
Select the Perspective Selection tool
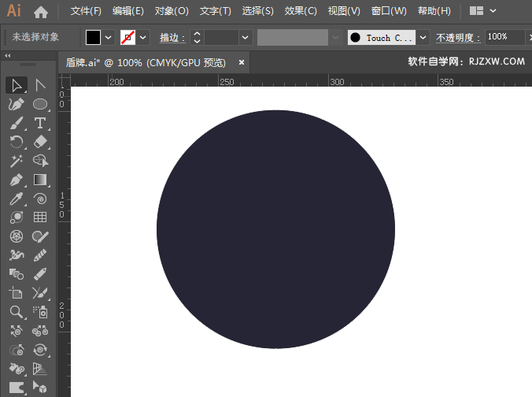click(40, 387)
